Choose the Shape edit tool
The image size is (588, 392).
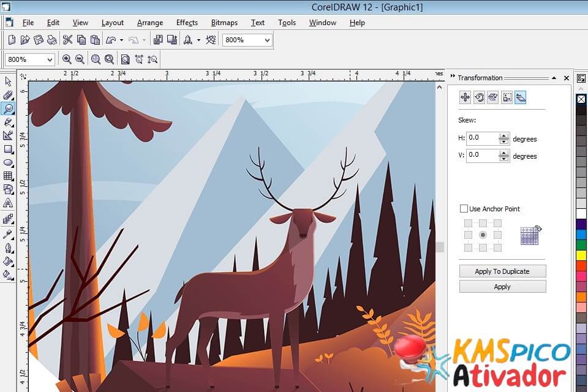point(8,95)
